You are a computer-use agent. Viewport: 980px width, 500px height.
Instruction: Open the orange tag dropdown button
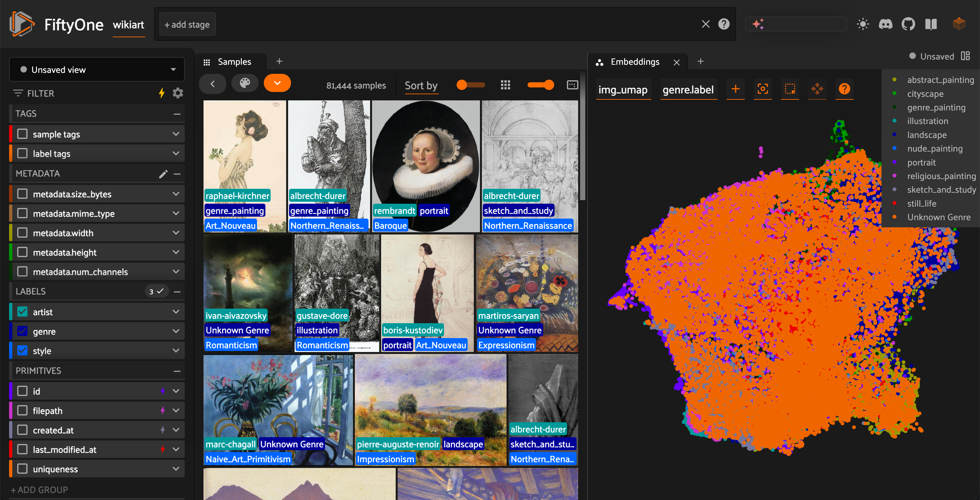point(277,83)
